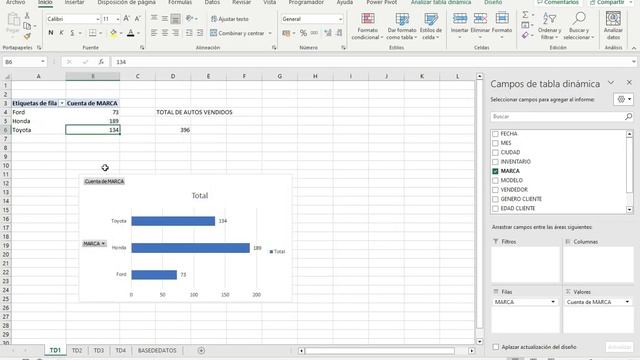Increase font size with larger A
The height and width of the screenshot is (360, 640).
click(127, 19)
